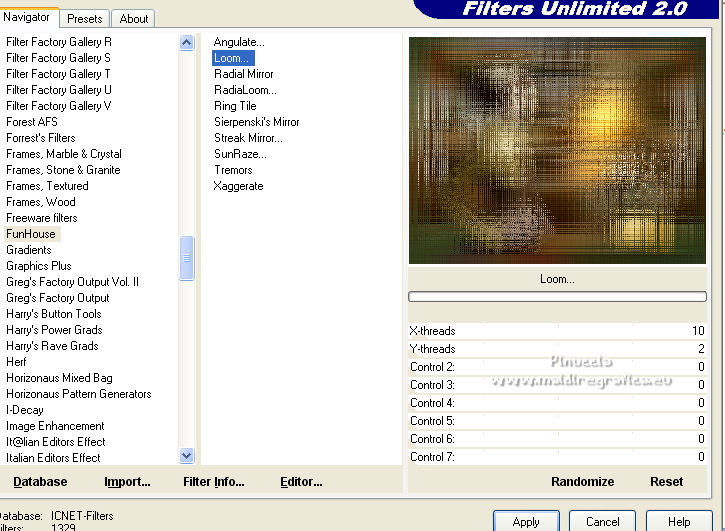The width and height of the screenshot is (725, 531).
Task: Adjust the X-threads slider
Action: click(557, 331)
